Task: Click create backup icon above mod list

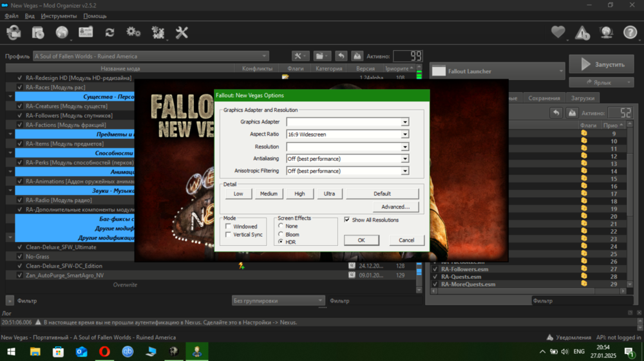Action: pos(357,56)
